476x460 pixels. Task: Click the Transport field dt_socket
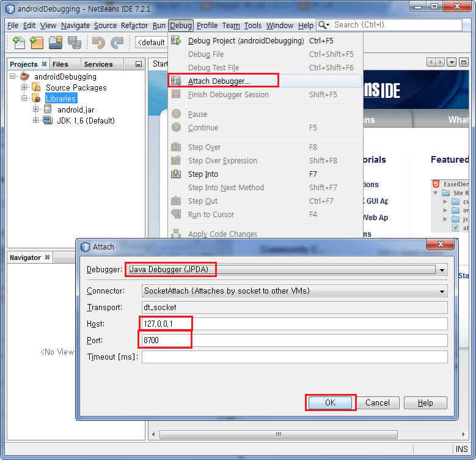pyautogui.click(x=295, y=307)
